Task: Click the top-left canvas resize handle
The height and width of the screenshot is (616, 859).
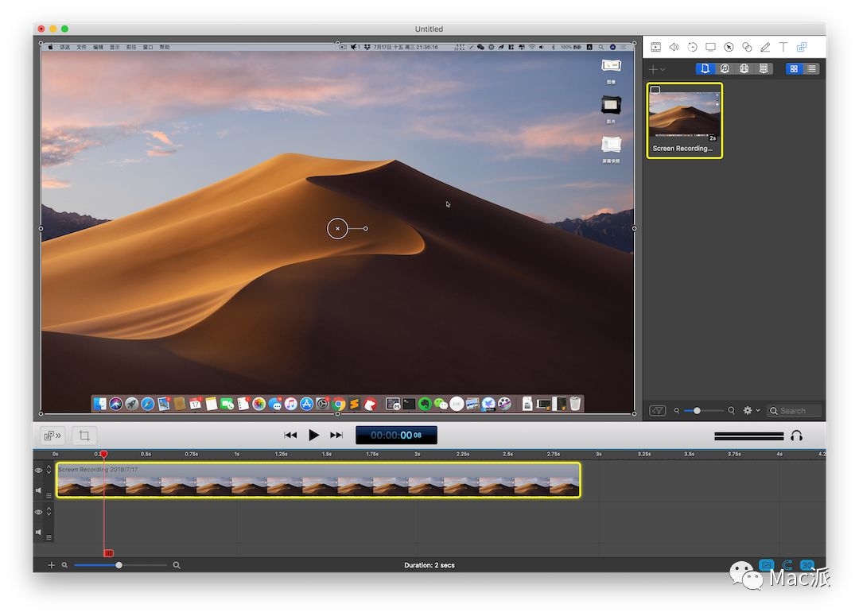Action: pyautogui.click(x=41, y=43)
